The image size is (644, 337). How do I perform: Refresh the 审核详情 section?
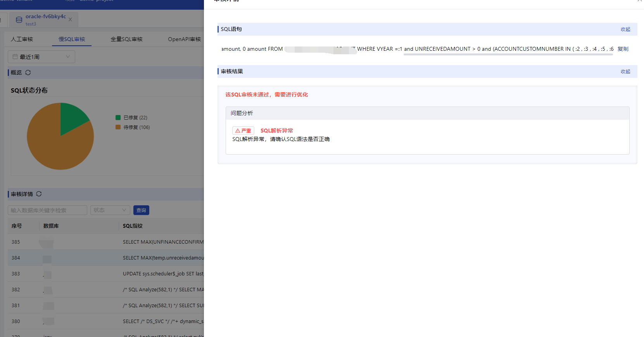[x=39, y=194]
